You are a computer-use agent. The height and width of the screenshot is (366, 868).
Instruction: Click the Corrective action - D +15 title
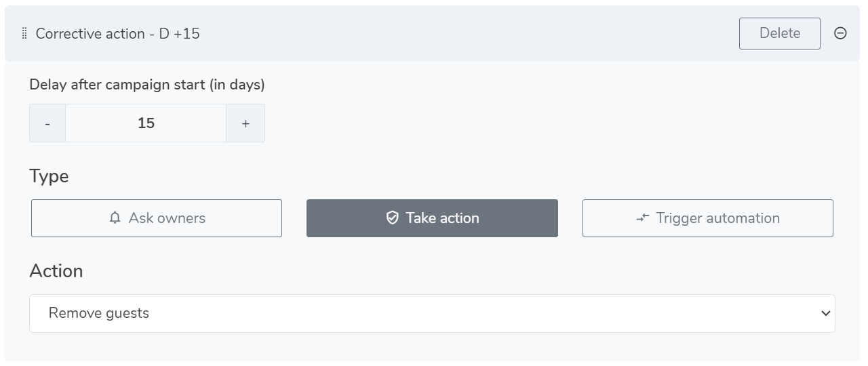[117, 33]
